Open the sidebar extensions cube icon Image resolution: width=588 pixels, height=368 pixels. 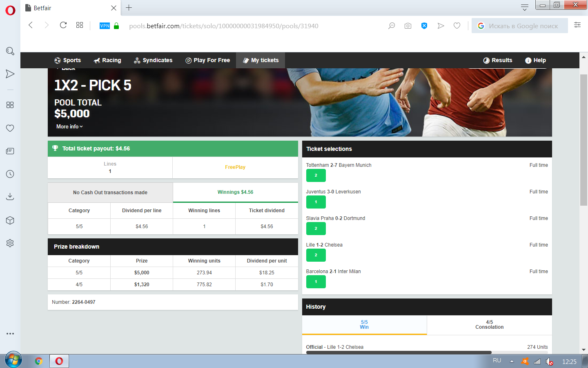(10, 220)
